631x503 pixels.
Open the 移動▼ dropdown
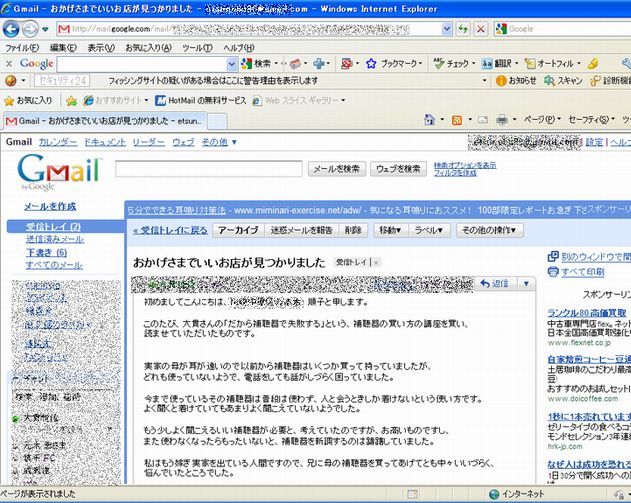[x=390, y=230]
